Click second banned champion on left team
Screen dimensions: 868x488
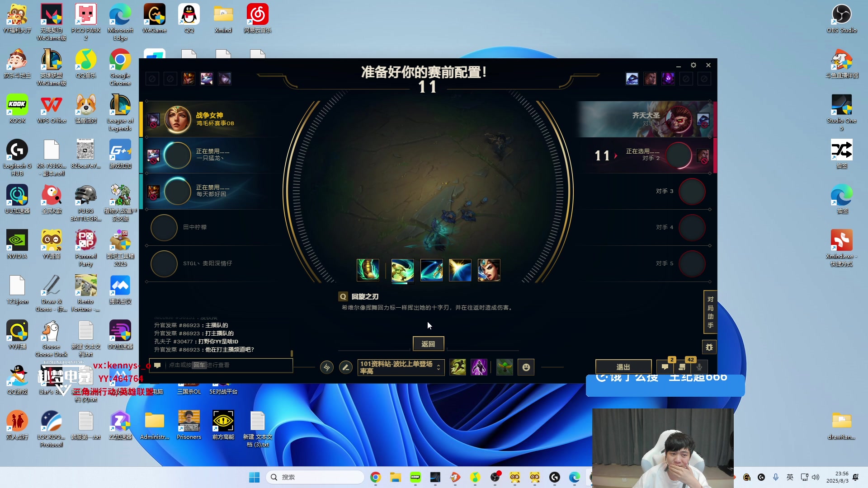tap(207, 79)
